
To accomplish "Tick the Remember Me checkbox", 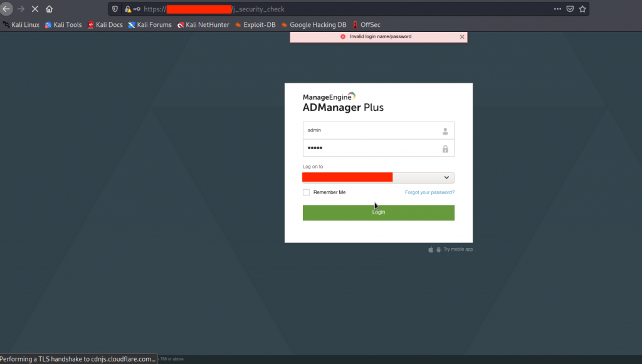I will pyautogui.click(x=306, y=192).
